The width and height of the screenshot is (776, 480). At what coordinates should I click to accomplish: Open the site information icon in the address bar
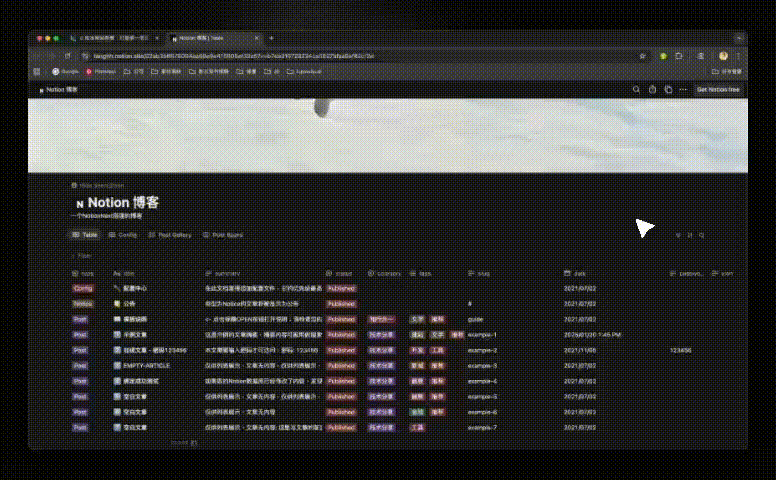[85, 56]
